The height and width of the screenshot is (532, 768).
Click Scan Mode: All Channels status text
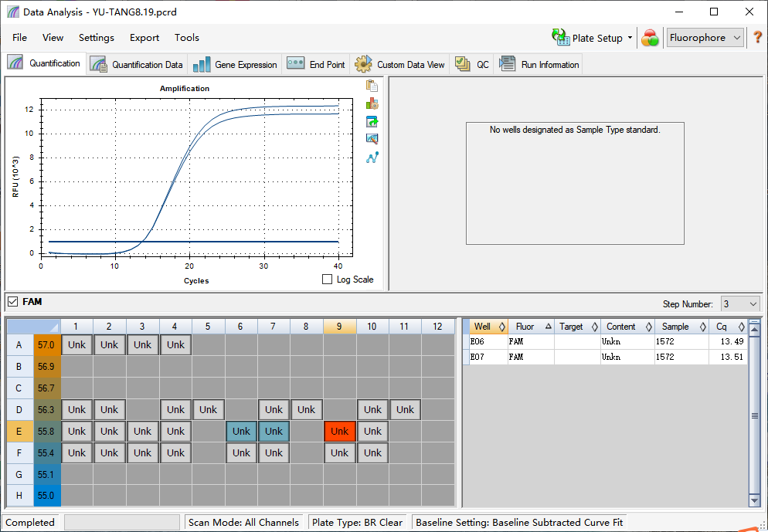click(243, 522)
